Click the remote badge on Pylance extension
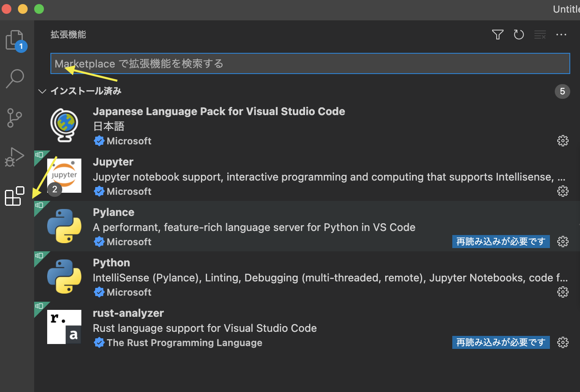 (x=39, y=206)
